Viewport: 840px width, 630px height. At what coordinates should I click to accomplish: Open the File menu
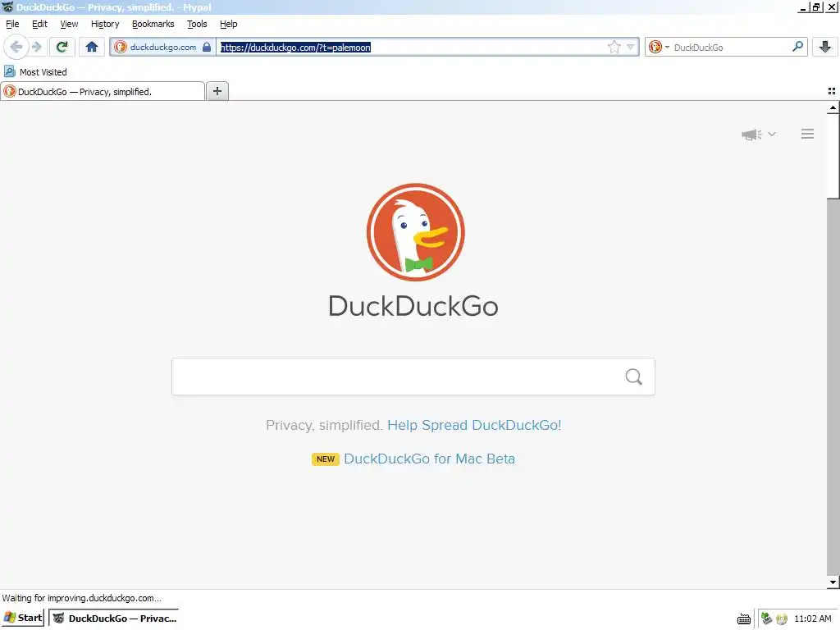coord(12,24)
